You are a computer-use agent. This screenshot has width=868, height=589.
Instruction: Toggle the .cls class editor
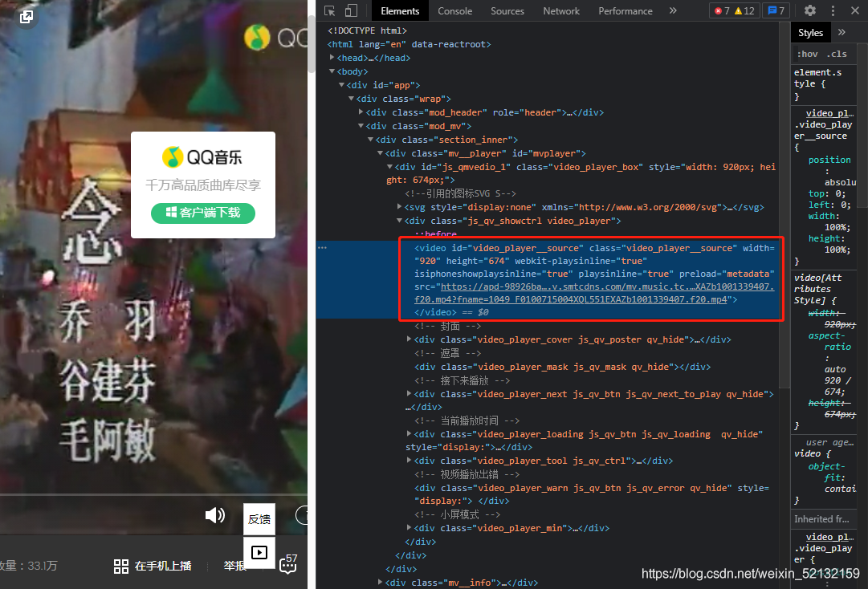(x=837, y=54)
